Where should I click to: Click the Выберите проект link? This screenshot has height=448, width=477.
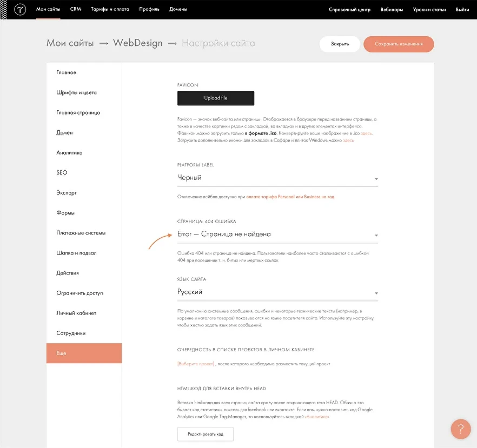point(196,364)
